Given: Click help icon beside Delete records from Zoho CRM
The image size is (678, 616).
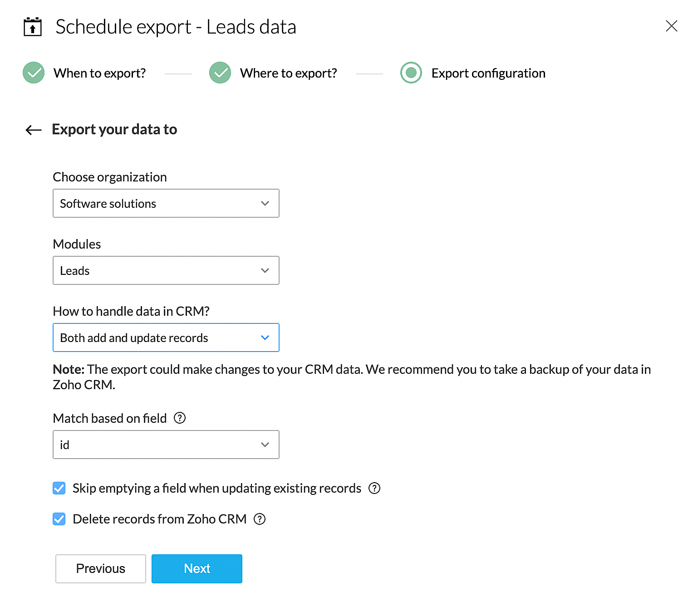Looking at the screenshot, I should pos(260,519).
